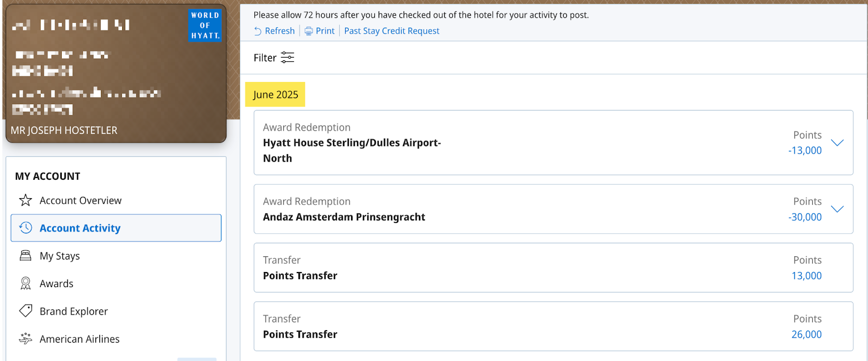This screenshot has width=868, height=361.
Task: Click the Refresh arrow icon
Action: [x=258, y=31]
